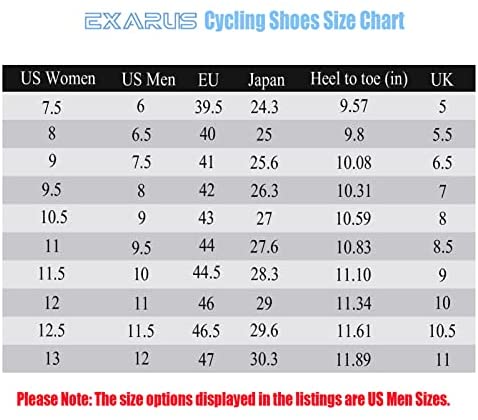
Task: Click Japan size 30.3 cell
Action: click(264, 359)
